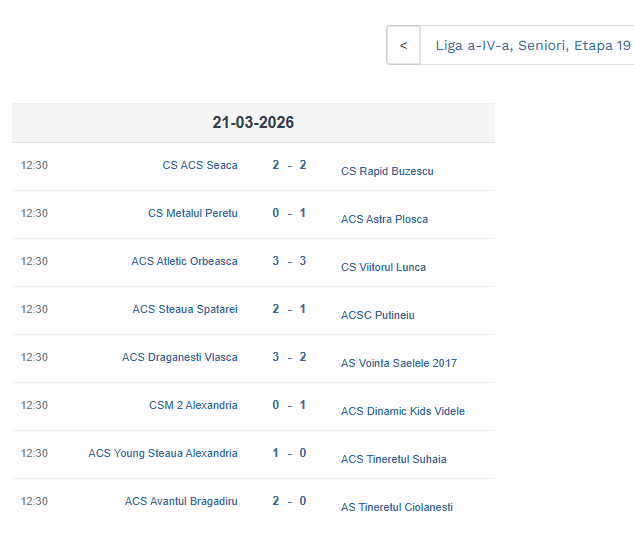Open CS Rapid Buzescu team link
This screenshot has height=559, width=634.
387,171
